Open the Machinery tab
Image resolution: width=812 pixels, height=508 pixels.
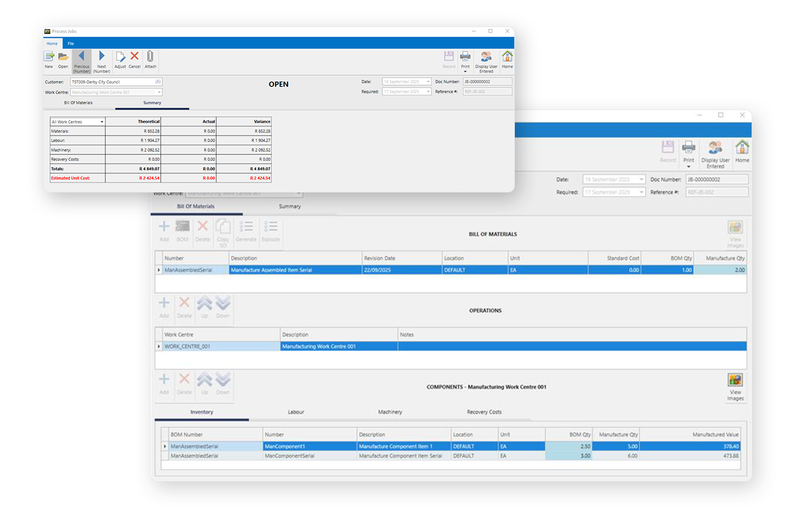(390, 412)
